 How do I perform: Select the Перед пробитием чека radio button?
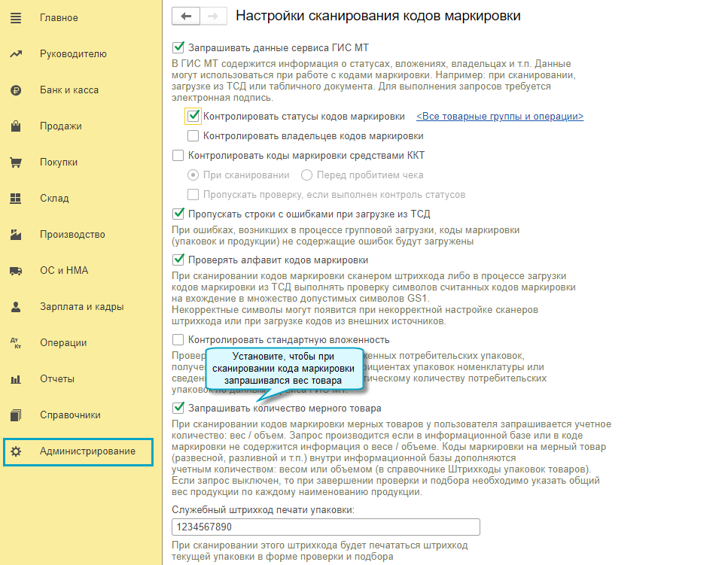306,175
